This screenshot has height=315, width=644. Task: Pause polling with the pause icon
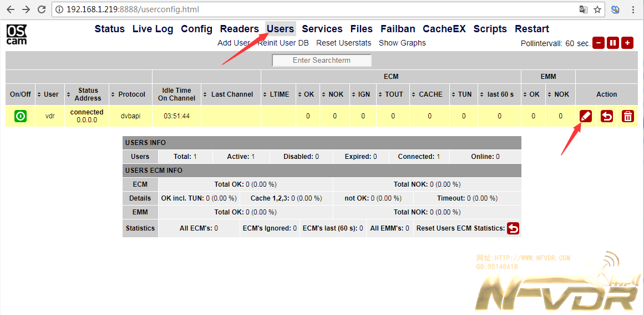[613, 43]
